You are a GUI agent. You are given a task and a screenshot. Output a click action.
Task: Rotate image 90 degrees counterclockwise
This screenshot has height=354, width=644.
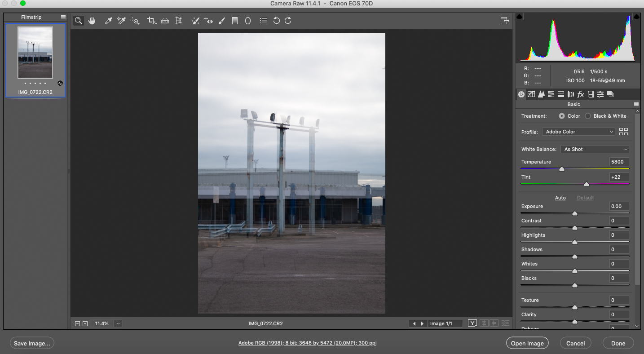(x=277, y=21)
